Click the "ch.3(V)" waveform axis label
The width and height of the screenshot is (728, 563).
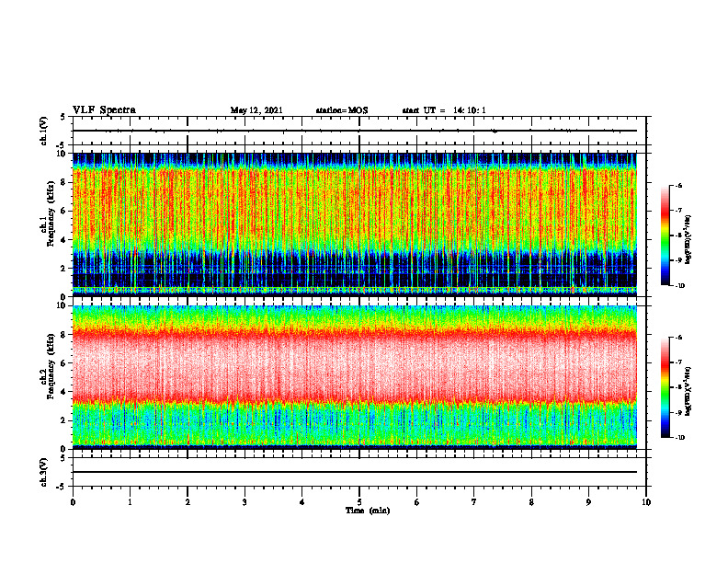tap(43, 473)
